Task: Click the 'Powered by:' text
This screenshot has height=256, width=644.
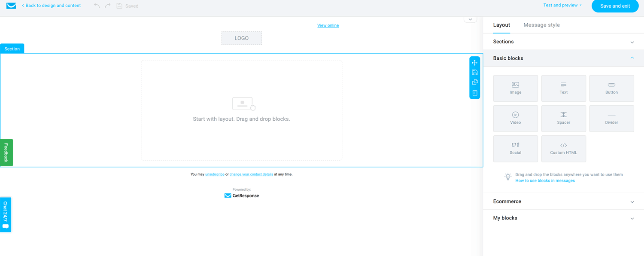Action: coord(242,189)
